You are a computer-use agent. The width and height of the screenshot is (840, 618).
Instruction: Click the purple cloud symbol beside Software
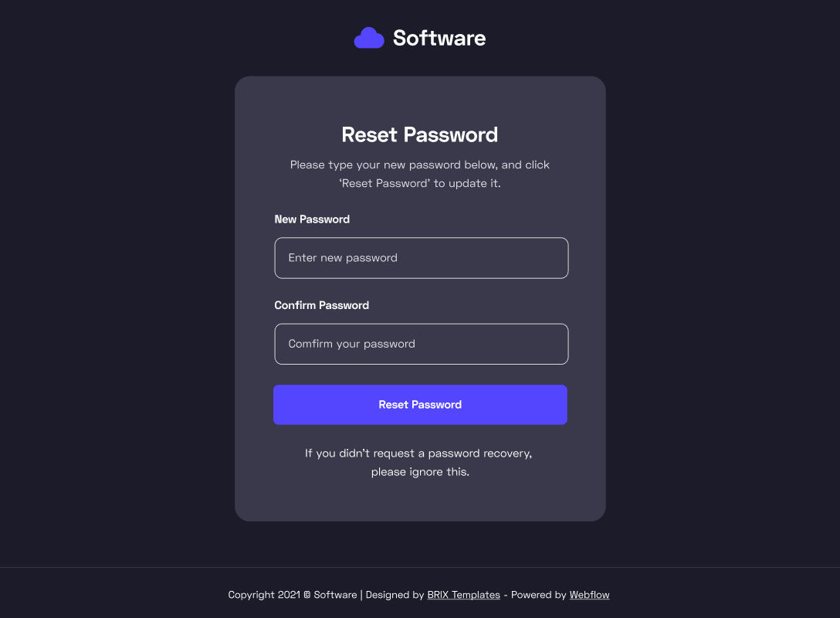[369, 37]
